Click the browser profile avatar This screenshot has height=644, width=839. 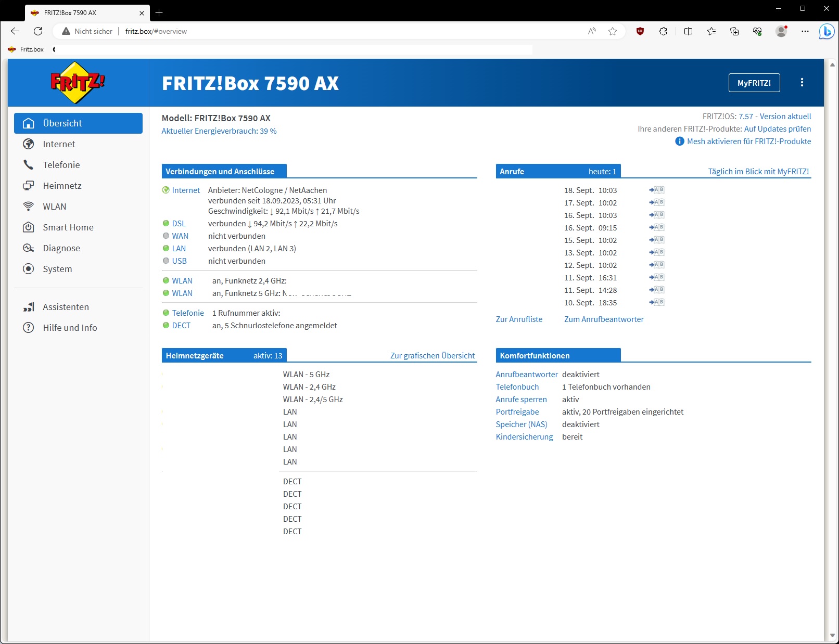[x=781, y=31]
